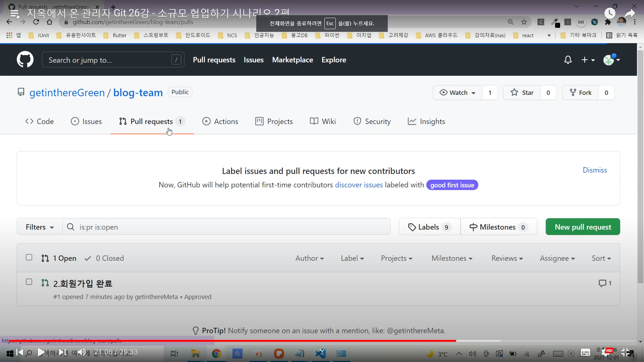Play the video with the play button

coord(41,352)
